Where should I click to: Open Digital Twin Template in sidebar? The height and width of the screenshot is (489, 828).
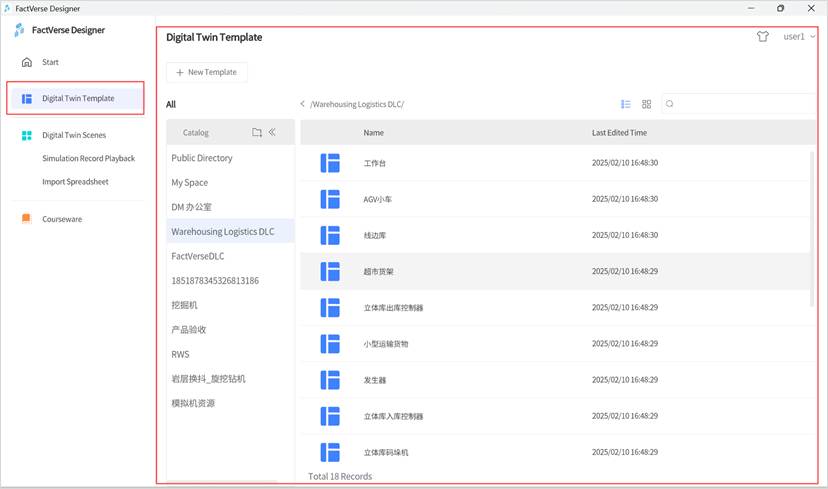(77, 98)
